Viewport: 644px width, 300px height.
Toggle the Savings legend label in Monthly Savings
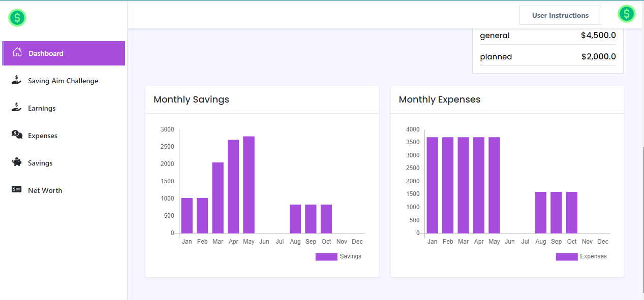click(x=350, y=256)
